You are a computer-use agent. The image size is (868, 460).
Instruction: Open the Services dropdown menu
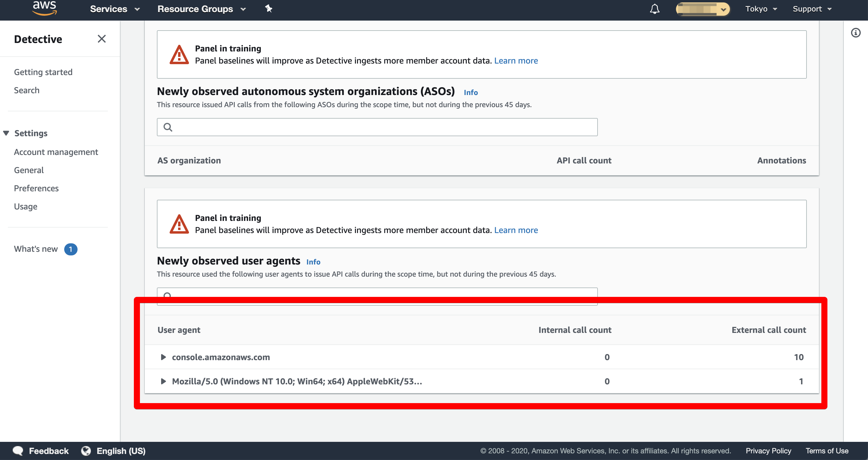114,9
